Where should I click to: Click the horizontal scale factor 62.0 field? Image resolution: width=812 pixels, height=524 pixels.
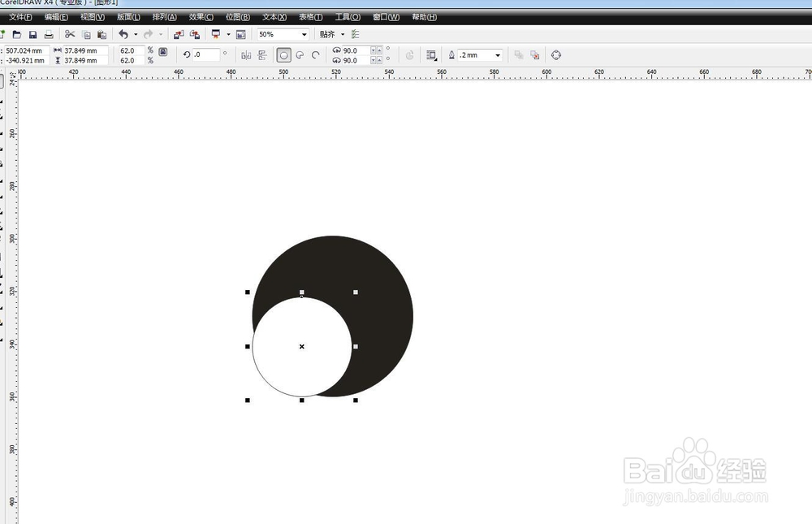tap(132, 51)
